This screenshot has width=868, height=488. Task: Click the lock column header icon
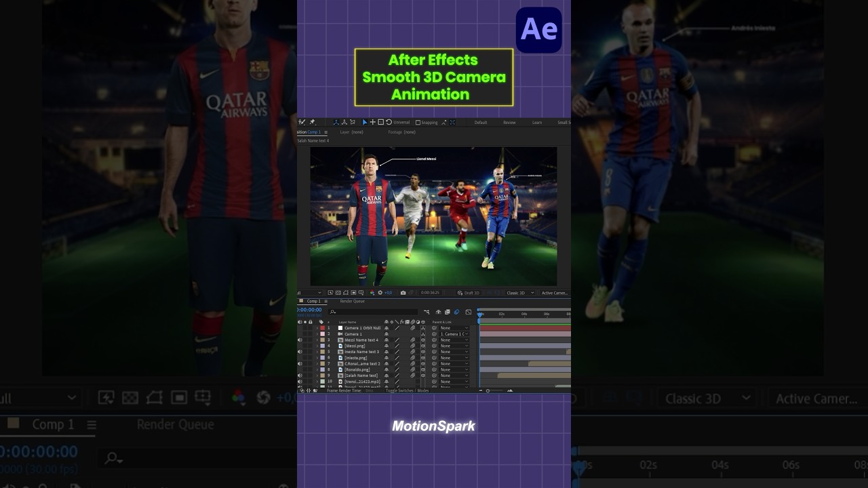[311, 322]
